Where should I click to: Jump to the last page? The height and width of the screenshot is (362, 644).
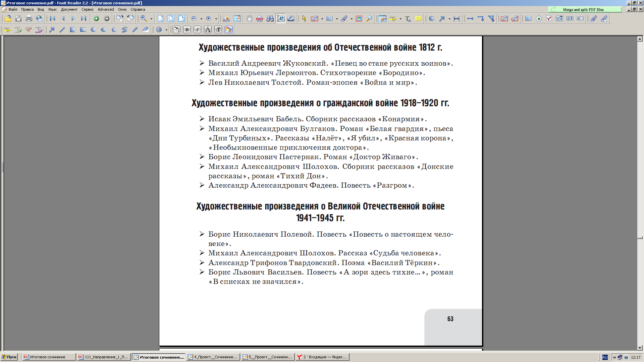[84, 19]
